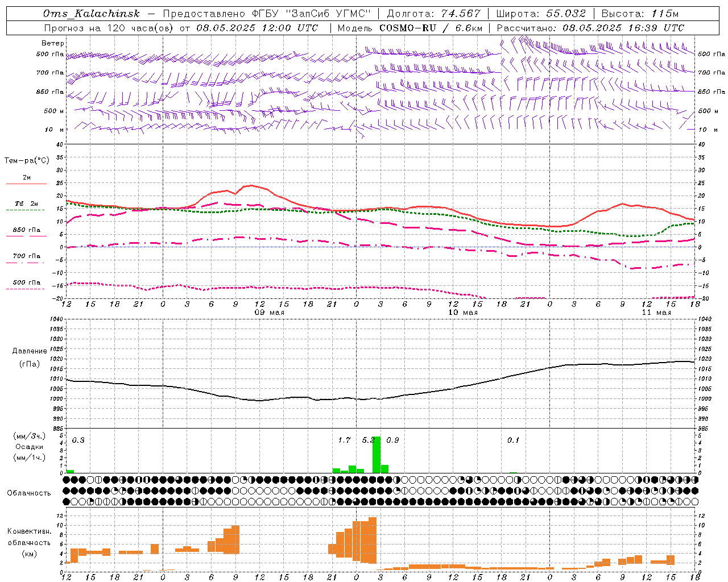Click the left 850 гПа wind level label
Viewport: 728px width, 582px height.
tap(50, 92)
